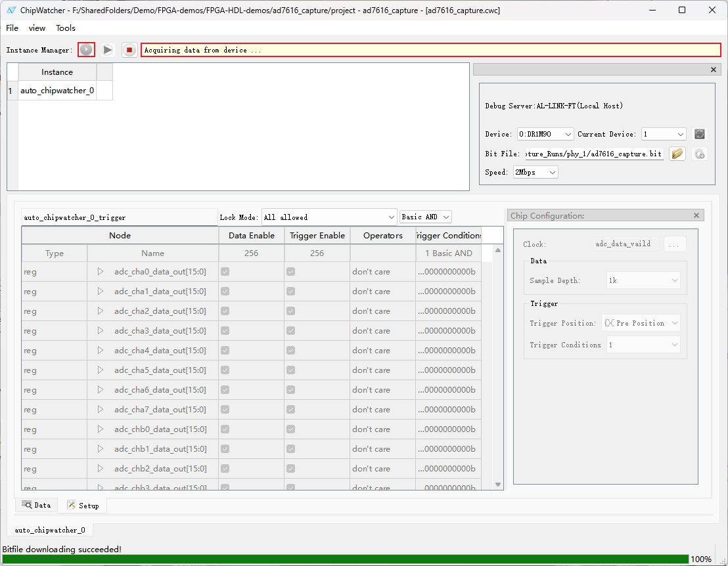Expand the adc_cha5_data_out node
The image size is (728, 566).
click(x=101, y=370)
